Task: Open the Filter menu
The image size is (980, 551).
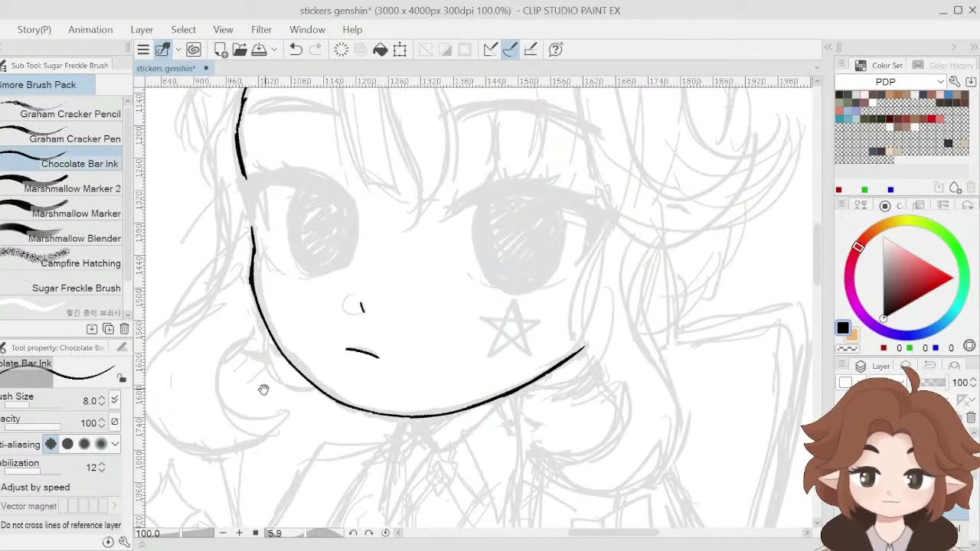Action: 261,30
